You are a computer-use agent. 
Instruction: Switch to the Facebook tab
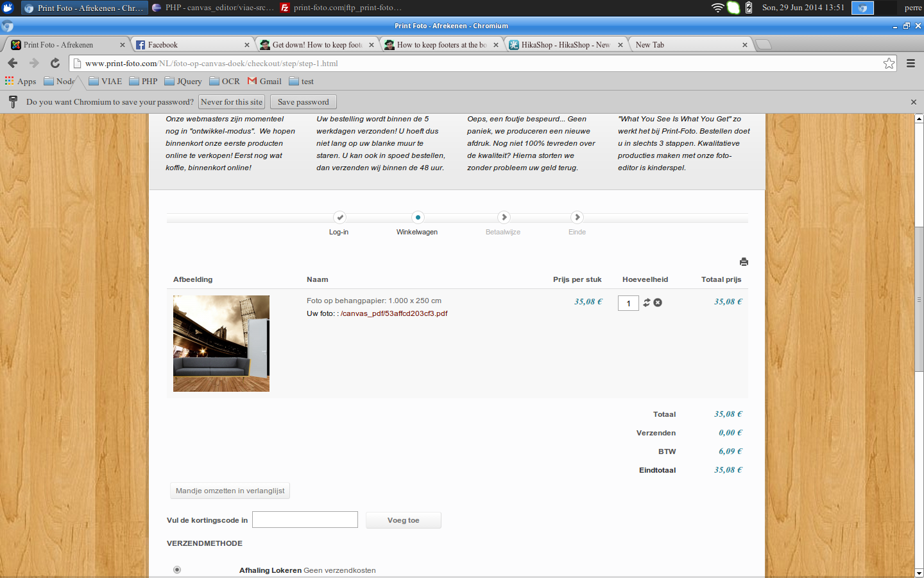[190, 45]
